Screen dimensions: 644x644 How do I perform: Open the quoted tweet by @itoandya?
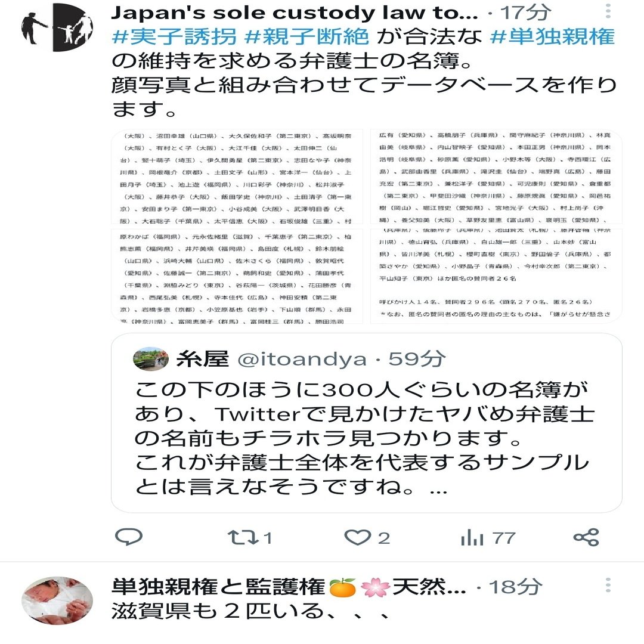[x=366, y=423]
